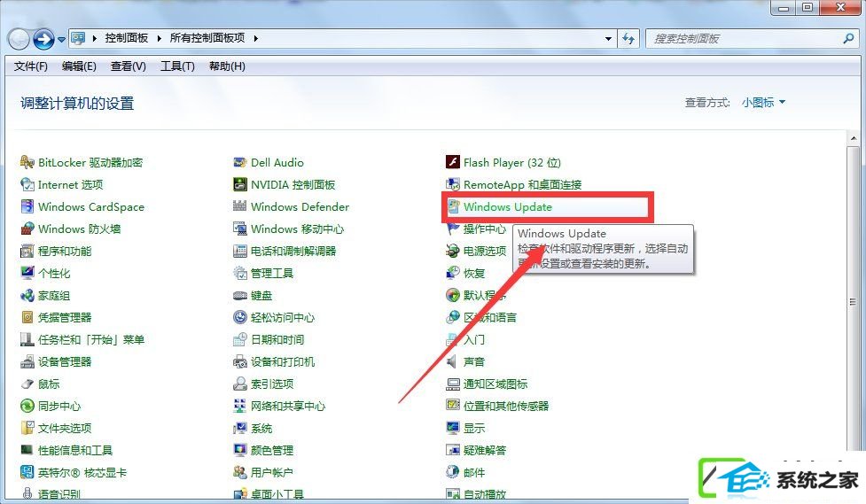
Task: Click the 同步中心 sync icon
Action: [27, 406]
